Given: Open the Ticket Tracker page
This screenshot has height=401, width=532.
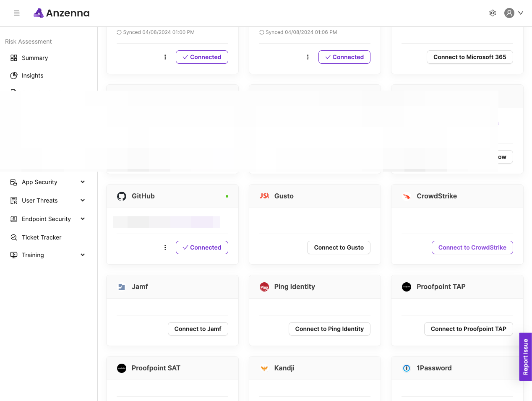Looking at the screenshot, I should coord(42,237).
